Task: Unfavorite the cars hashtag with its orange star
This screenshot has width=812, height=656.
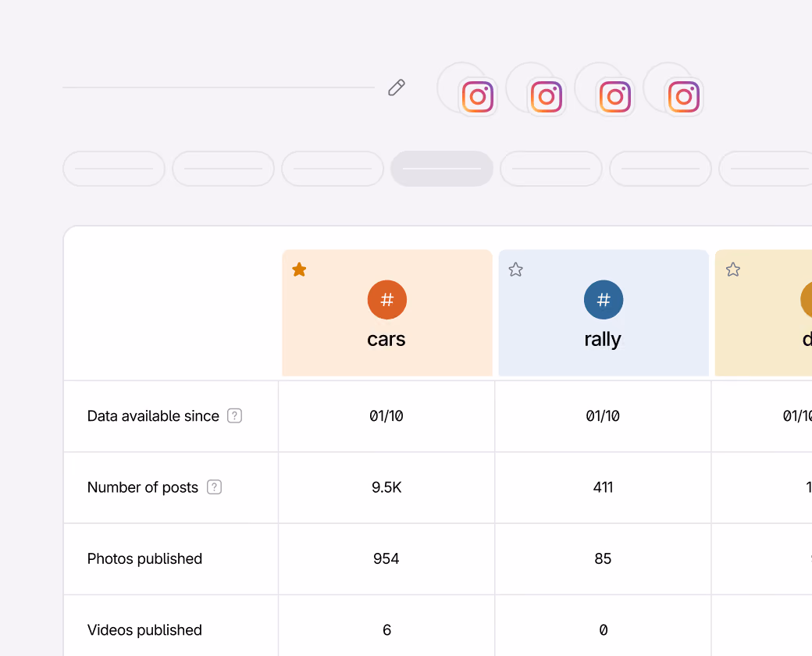Action: pyautogui.click(x=299, y=269)
